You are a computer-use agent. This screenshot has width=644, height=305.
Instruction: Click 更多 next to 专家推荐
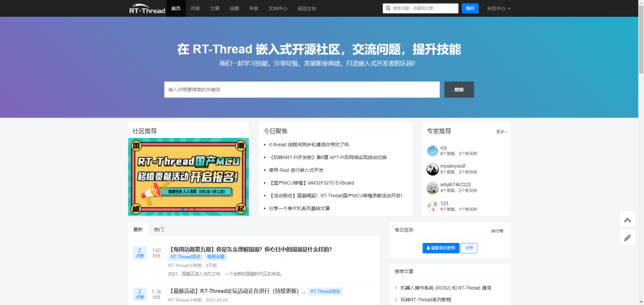[501, 132]
